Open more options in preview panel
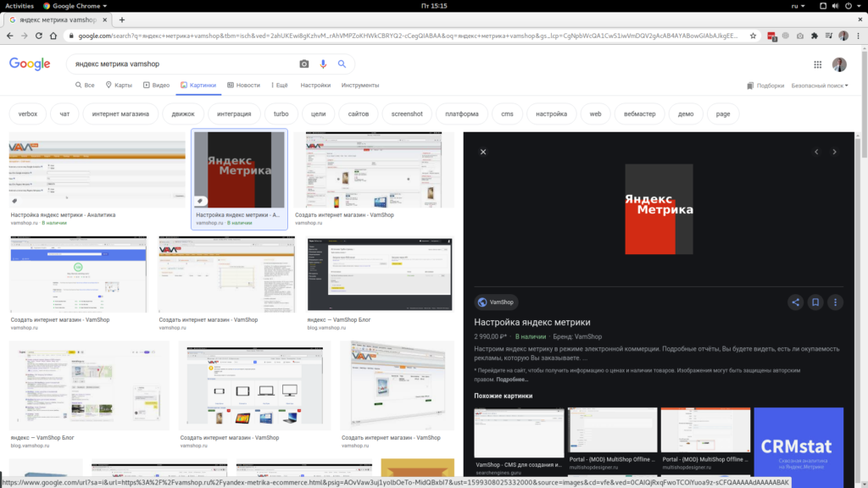 point(835,302)
